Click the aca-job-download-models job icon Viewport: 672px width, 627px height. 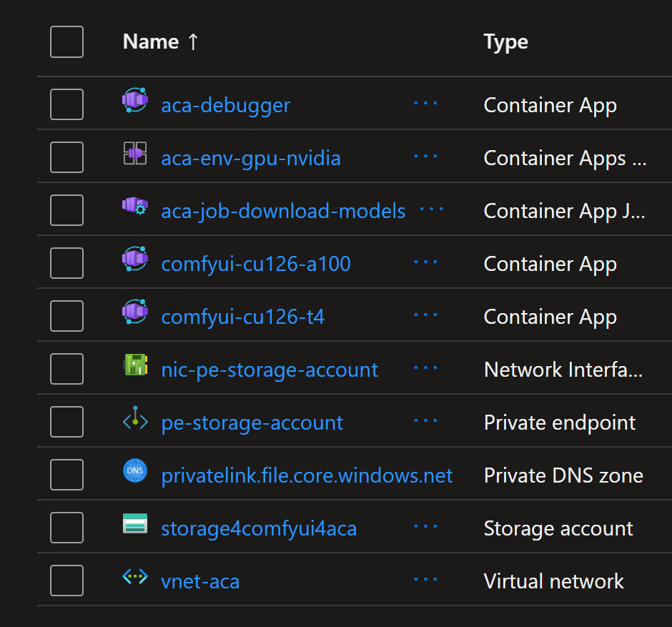coord(135,207)
